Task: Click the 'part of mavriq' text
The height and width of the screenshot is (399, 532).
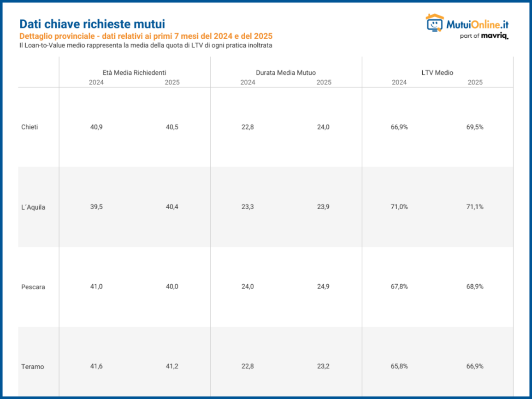Action: [484, 36]
